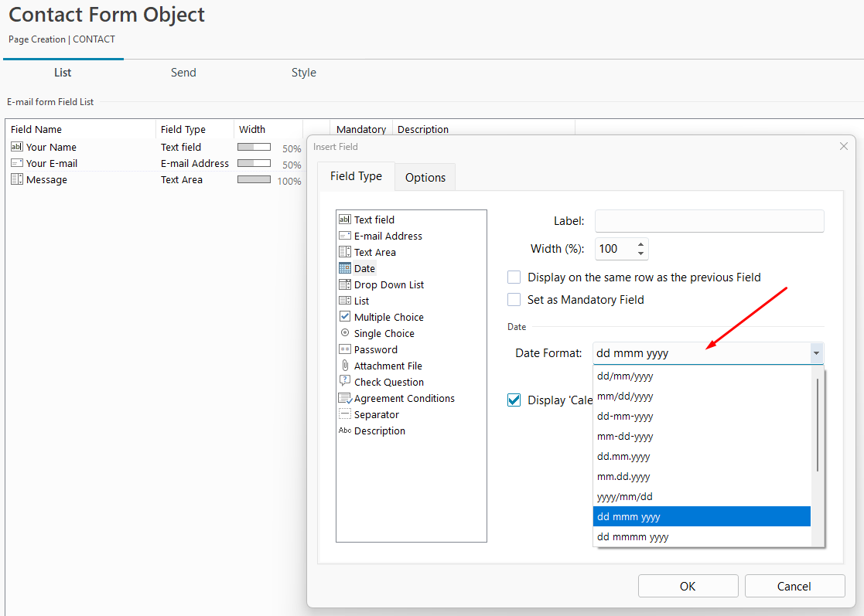Image resolution: width=864 pixels, height=616 pixels.
Task: Go to the Send tab
Action: pos(183,73)
